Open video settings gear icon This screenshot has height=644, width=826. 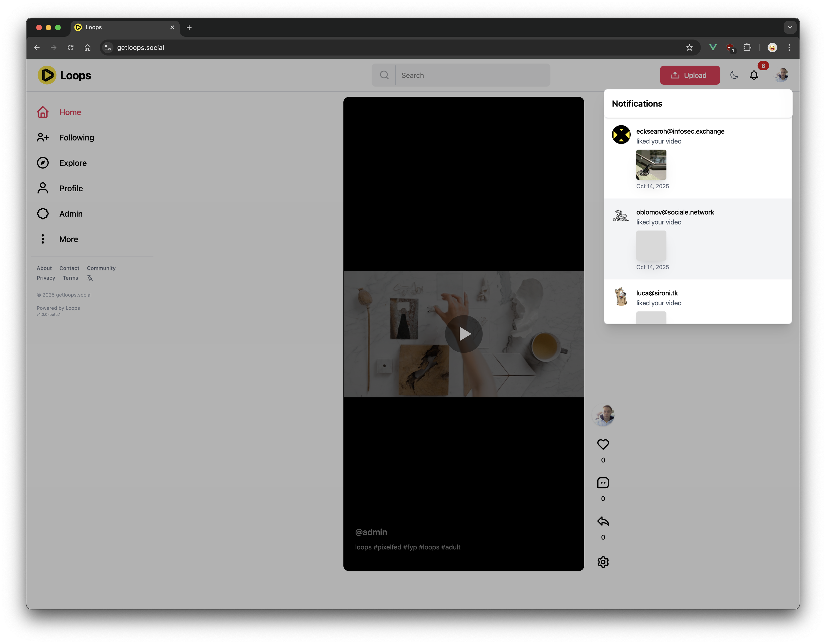603,562
